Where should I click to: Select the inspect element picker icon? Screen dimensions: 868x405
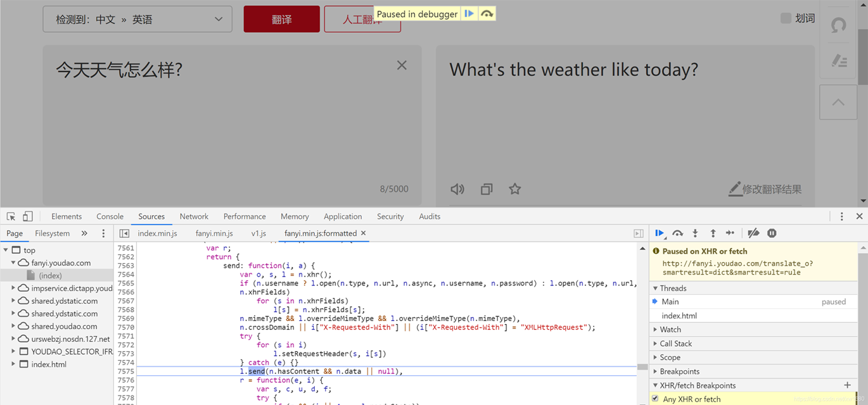(x=11, y=216)
